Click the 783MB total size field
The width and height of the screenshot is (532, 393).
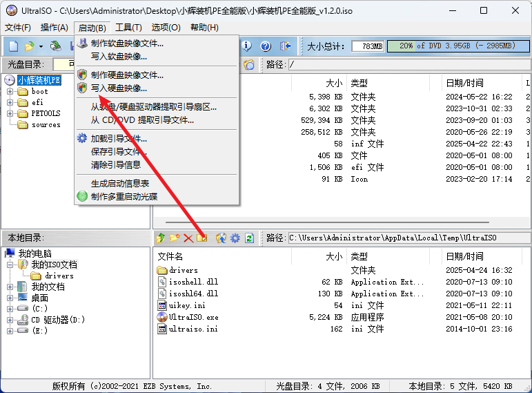coord(368,46)
